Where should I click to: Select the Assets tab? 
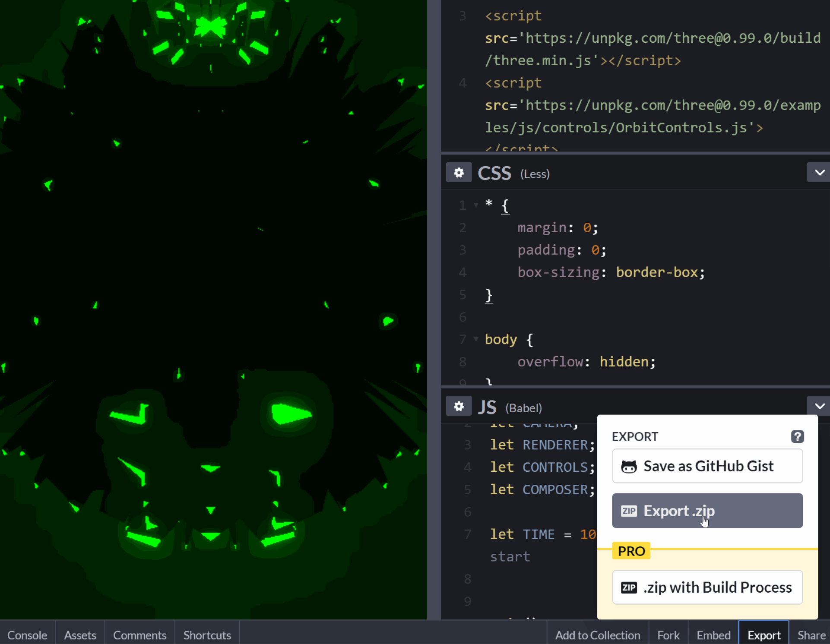click(x=79, y=634)
